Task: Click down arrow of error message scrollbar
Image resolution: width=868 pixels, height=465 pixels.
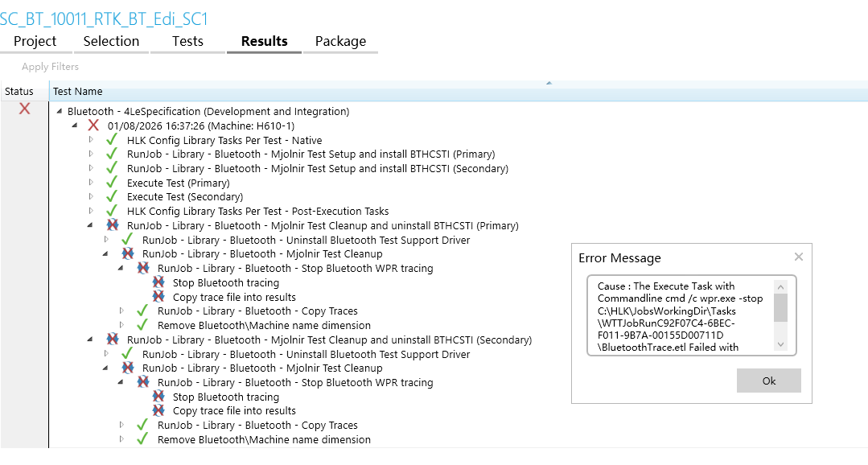Action: pyautogui.click(x=780, y=344)
